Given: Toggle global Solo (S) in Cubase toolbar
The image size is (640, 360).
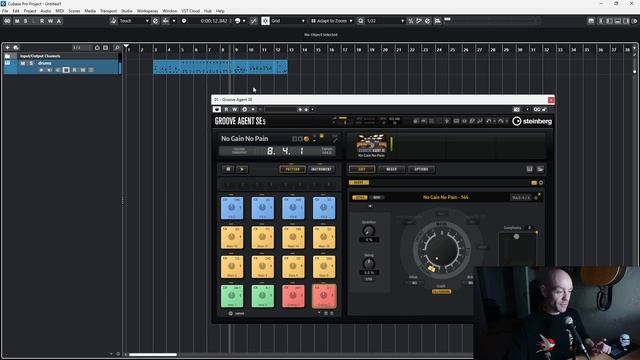Looking at the screenshot, I should coord(26,21).
